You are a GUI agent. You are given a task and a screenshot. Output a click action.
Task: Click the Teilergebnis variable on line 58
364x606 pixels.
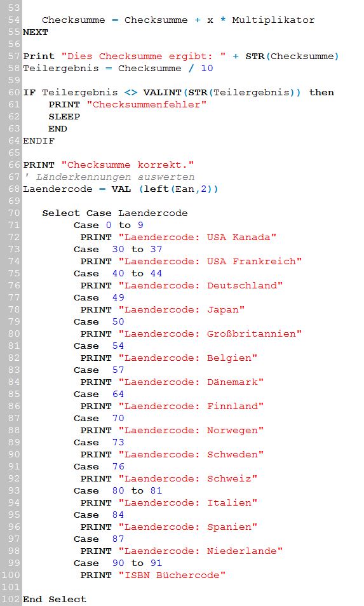coord(61,69)
